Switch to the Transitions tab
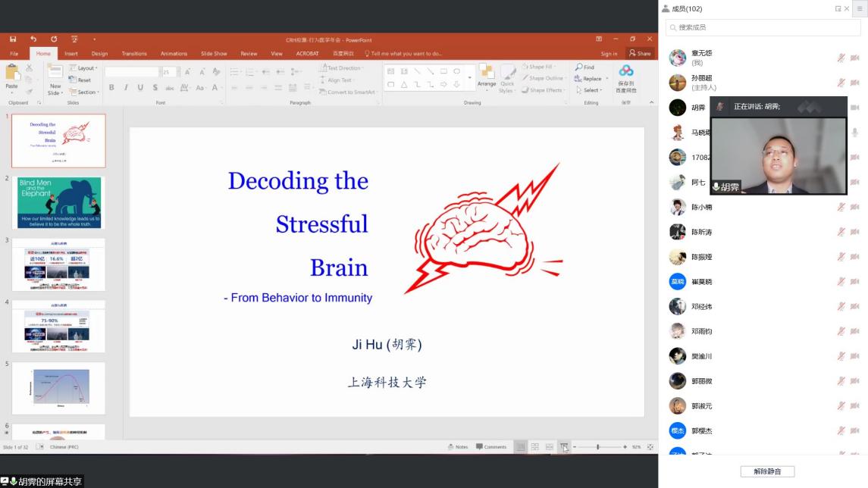 coord(134,54)
